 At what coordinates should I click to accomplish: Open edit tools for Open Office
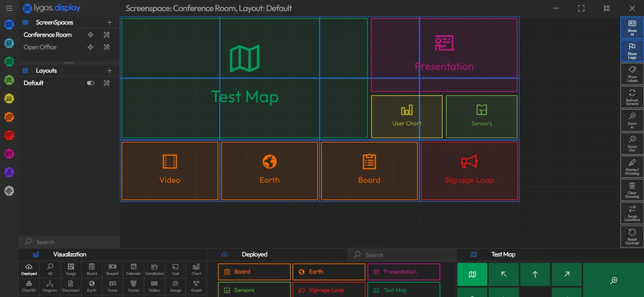pyautogui.click(x=107, y=47)
